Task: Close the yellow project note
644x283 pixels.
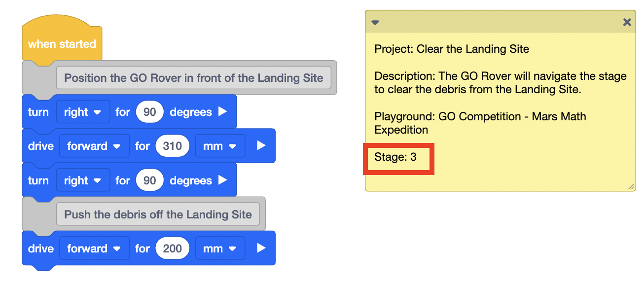Action: coord(627,22)
